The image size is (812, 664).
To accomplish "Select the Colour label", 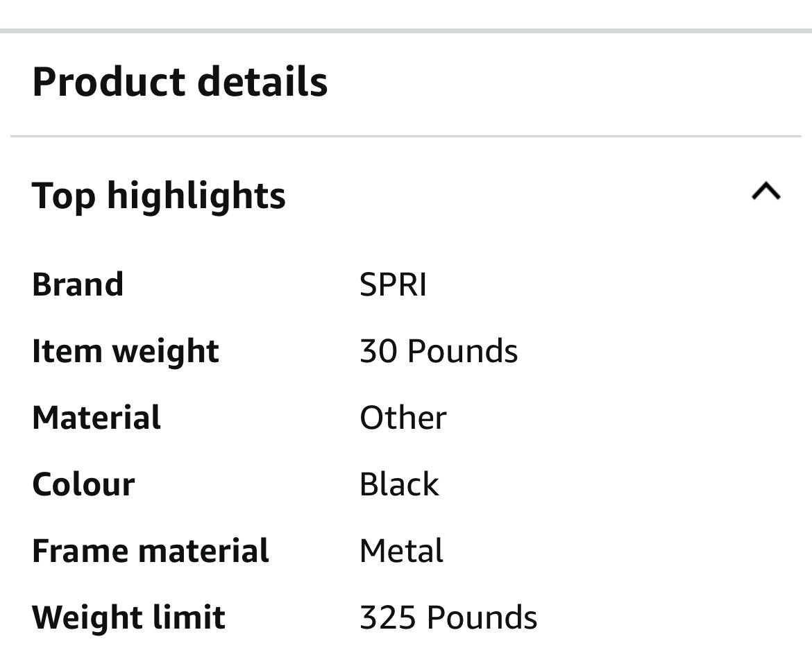I will tap(83, 484).
